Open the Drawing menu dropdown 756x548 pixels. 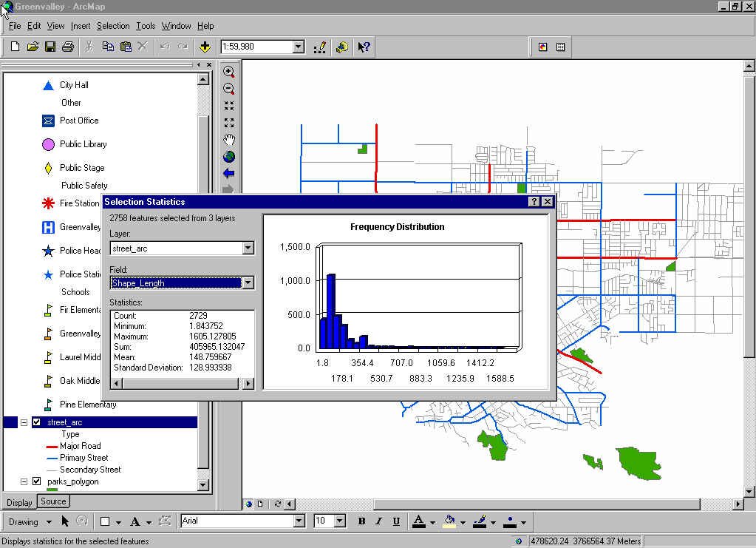(x=30, y=521)
